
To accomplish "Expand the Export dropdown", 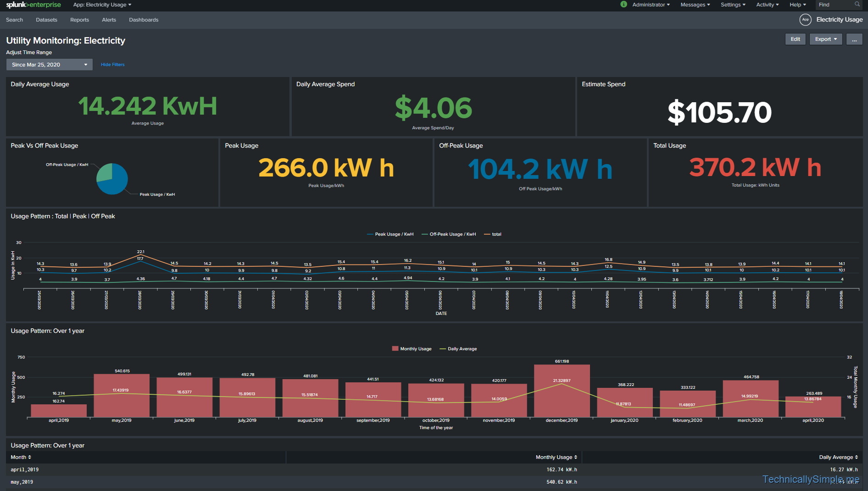I will coord(825,39).
